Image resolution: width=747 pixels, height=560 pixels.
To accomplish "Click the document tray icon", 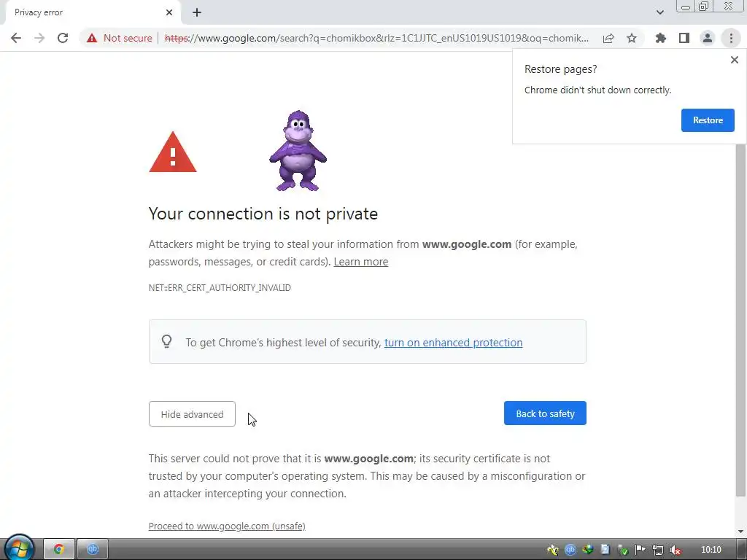I will [x=605, y=550].
